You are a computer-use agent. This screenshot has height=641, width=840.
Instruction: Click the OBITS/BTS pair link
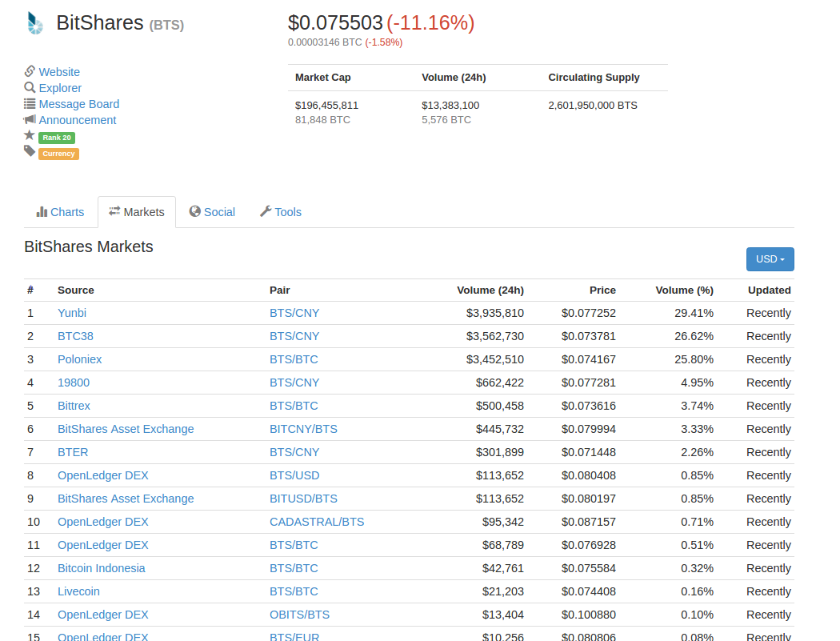pos(299,615)
